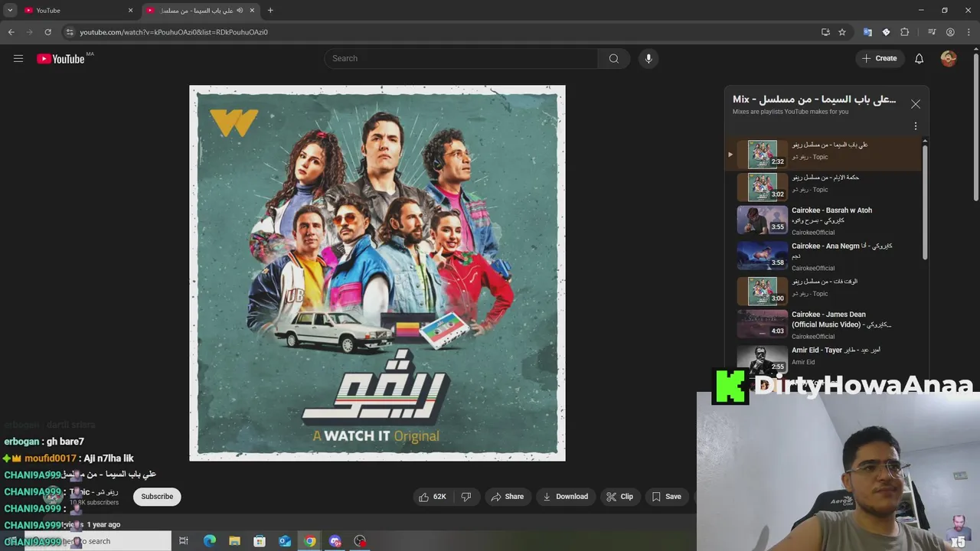Open Chrome extensions puzzle icon

(905, 32)
